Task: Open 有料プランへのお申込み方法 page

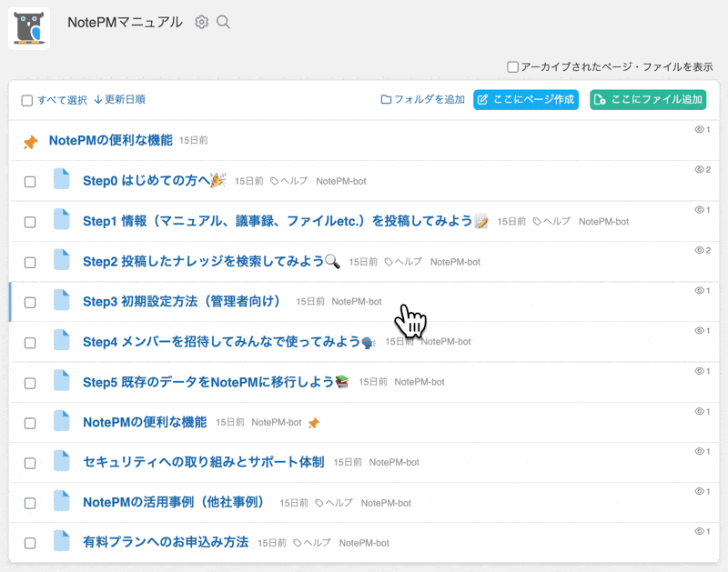Action: pyautogui.click(x=166, y=542)
